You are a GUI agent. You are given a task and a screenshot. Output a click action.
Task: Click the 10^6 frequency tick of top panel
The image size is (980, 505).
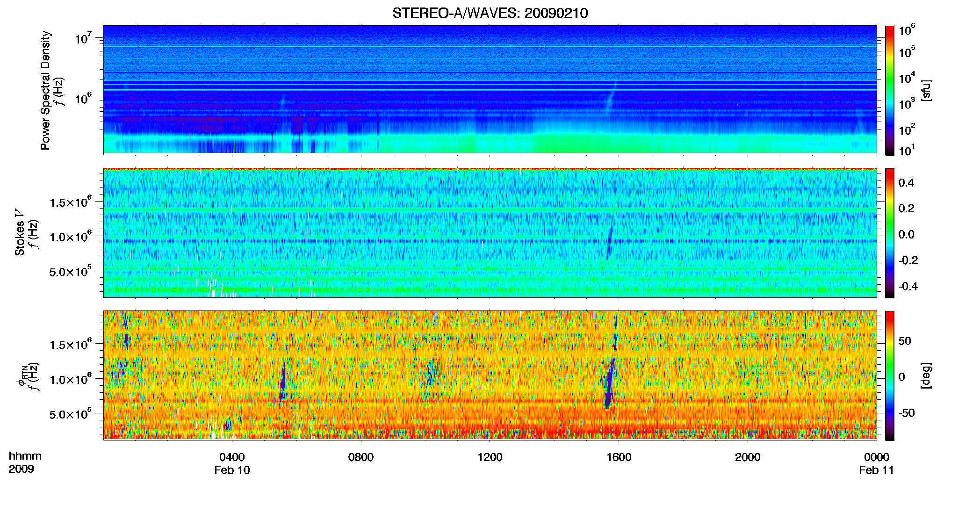[83, 99]
